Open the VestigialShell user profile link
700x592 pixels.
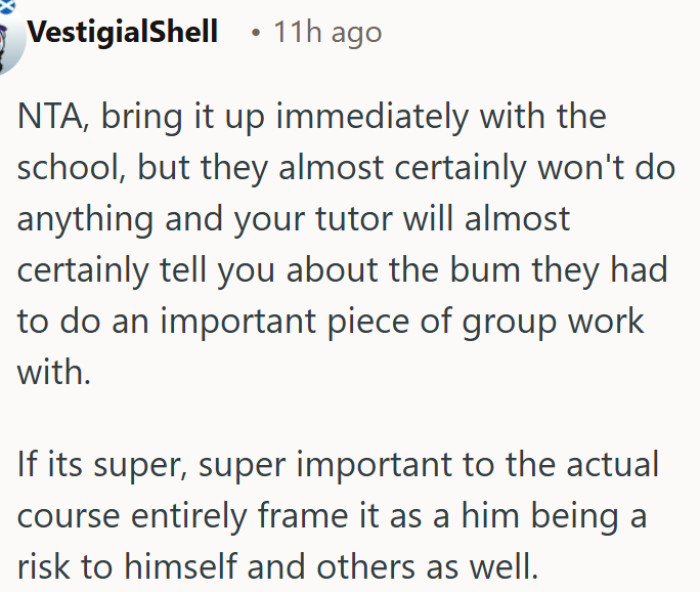pos(123,32)
